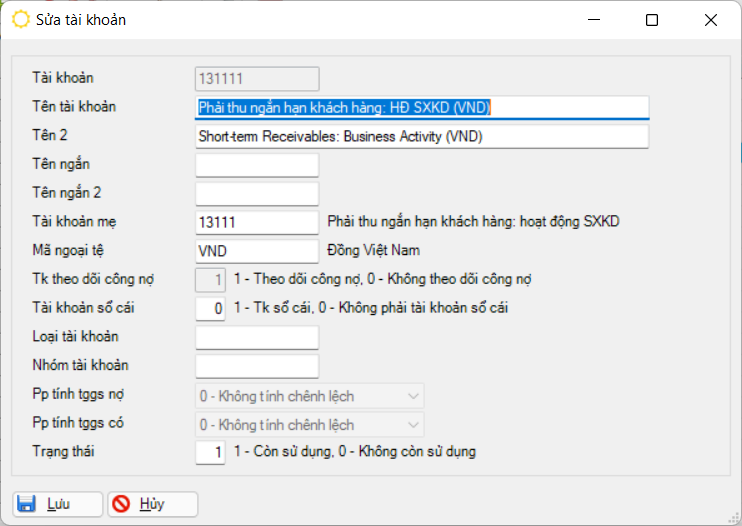Open the Pp tính tggs nợ dropdown
This screenshot has height=526, width=742.
(x=309, y=396)
